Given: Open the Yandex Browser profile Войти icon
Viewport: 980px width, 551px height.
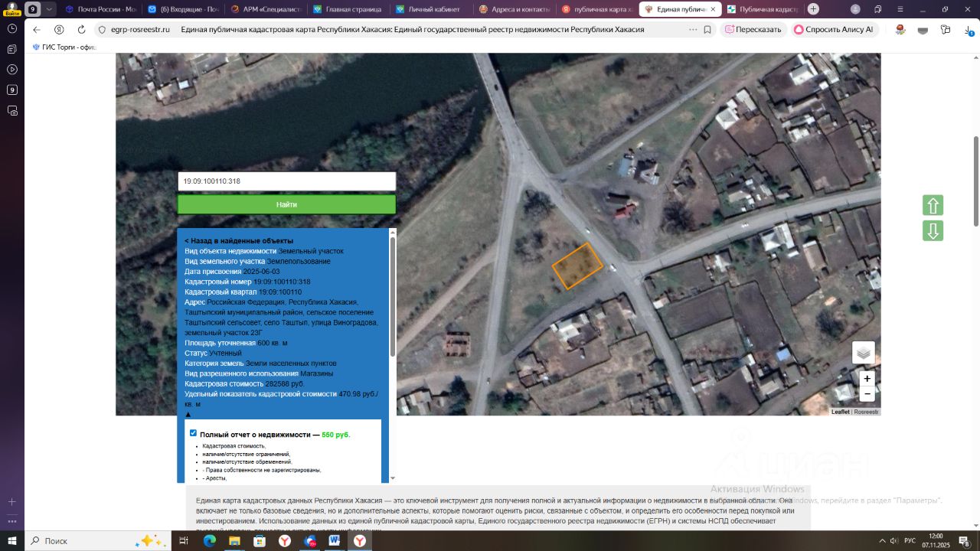Looking at the screenshot, I should tap(12, 8).
